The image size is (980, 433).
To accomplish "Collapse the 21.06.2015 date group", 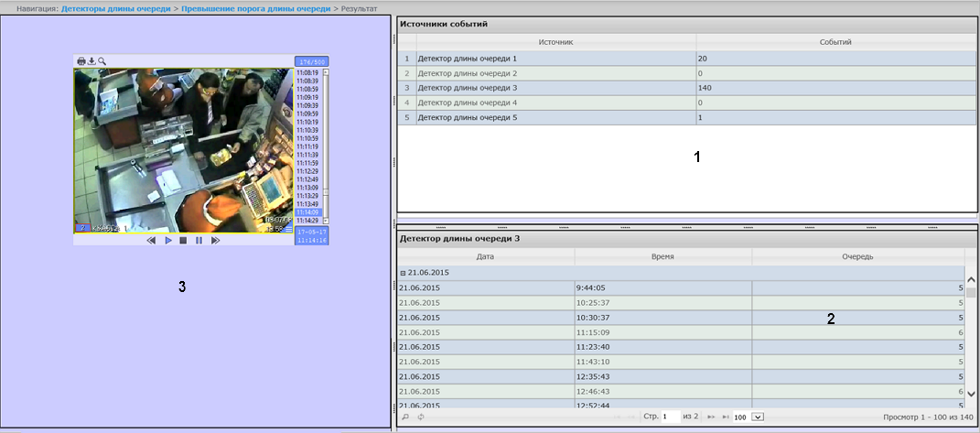I will tap(402, 273).
